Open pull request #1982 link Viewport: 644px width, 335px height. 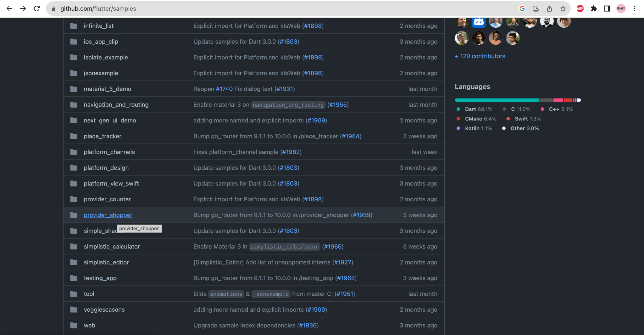pyautogui.click(x=291, y=152)
